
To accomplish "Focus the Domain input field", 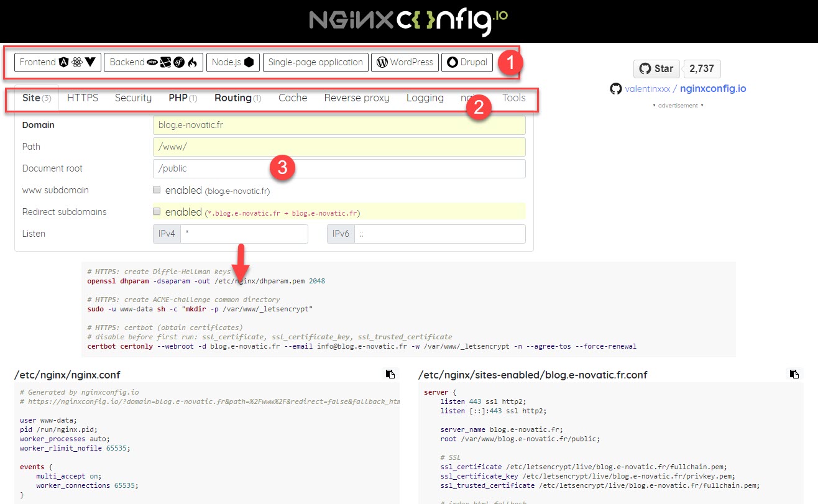I will (339, 125).
